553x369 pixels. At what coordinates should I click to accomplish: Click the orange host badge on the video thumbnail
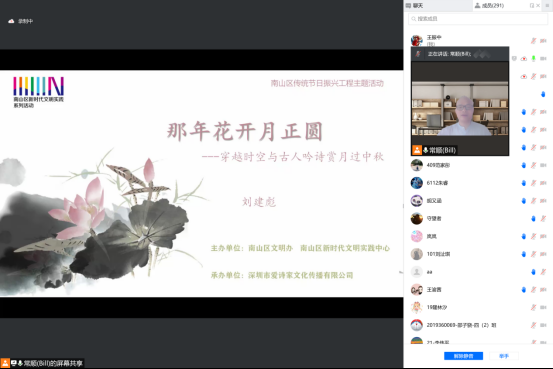coord(417,150)
